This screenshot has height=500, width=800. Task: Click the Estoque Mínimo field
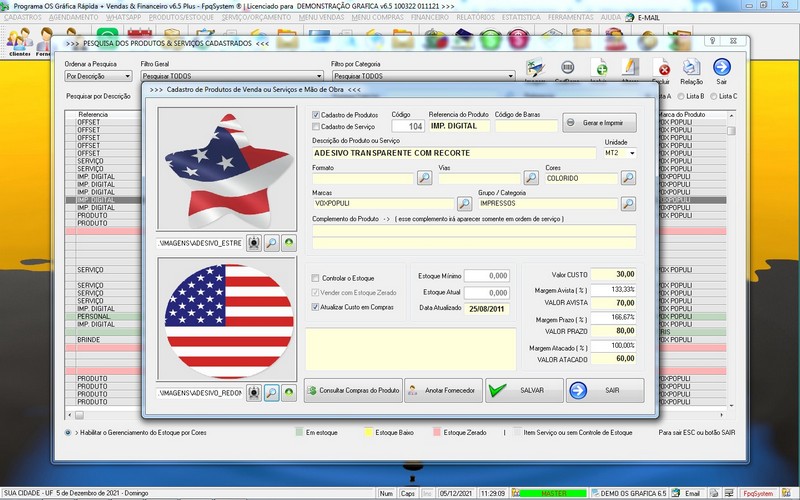(x=487, y=276)
